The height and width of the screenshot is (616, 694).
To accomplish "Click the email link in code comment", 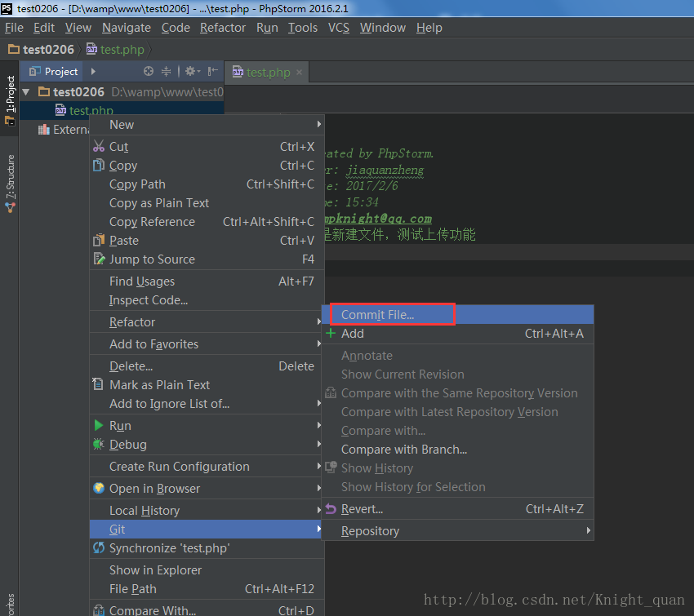I will pyautogui.click(x=378, y=219).
